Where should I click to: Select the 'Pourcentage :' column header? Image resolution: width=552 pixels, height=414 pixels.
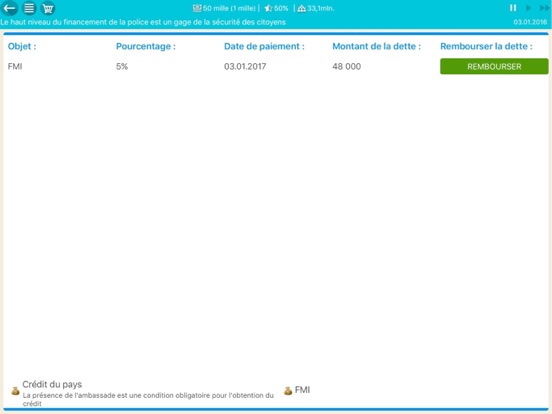click(146, 46)
